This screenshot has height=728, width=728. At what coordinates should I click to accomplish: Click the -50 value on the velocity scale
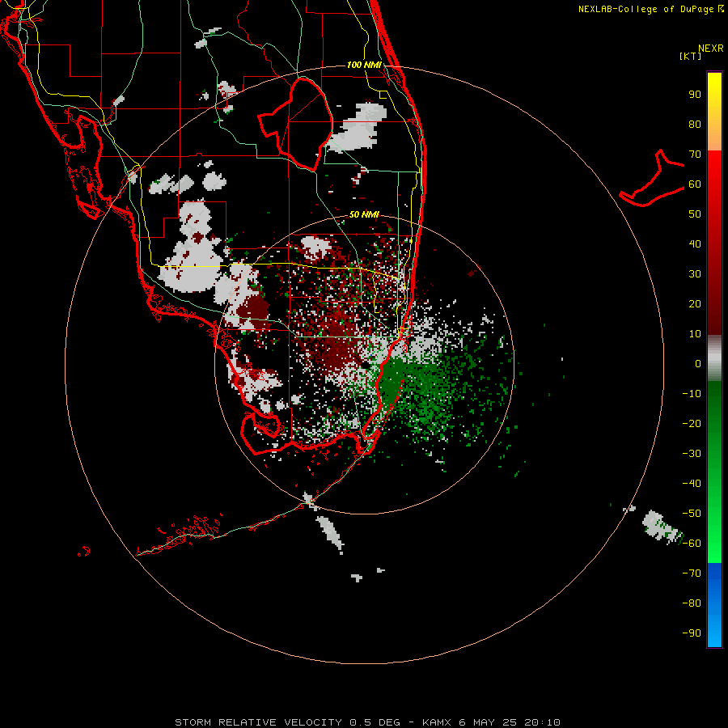692,514
